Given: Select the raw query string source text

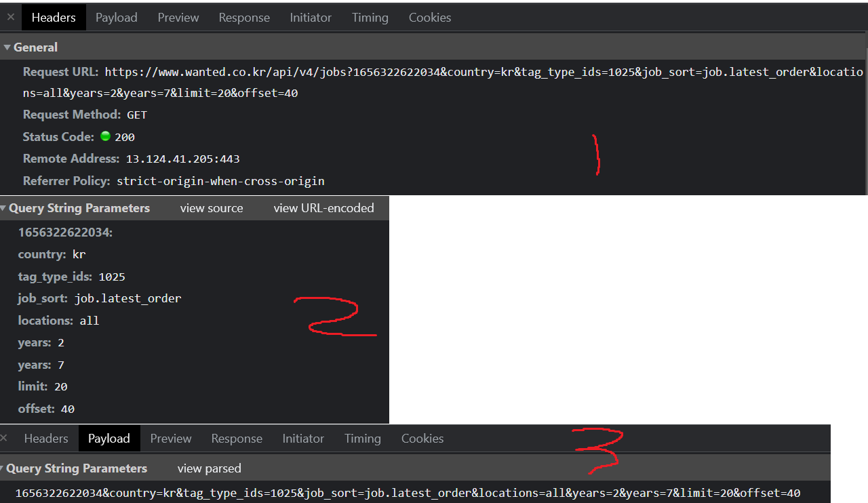Looking at the screenshot, I should (x=408, y=493).
